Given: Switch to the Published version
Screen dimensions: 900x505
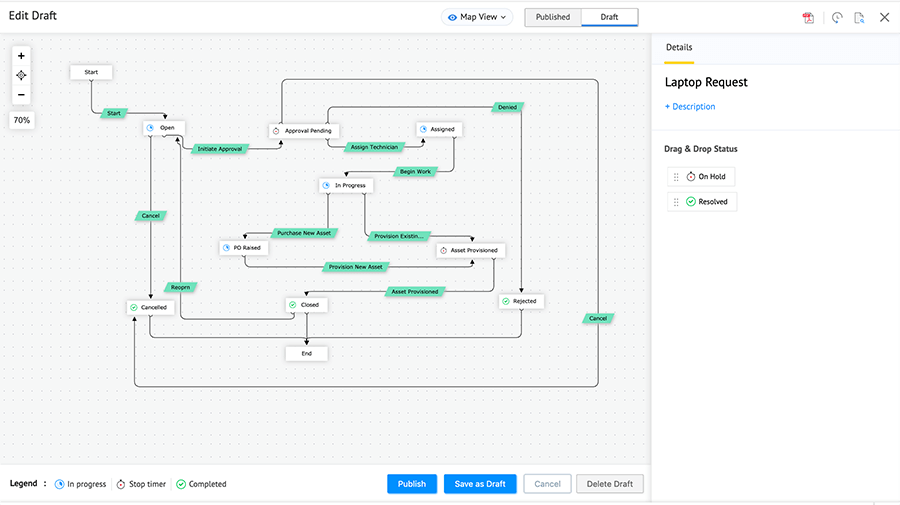Looking at the screenshot, I should (553, 17).
